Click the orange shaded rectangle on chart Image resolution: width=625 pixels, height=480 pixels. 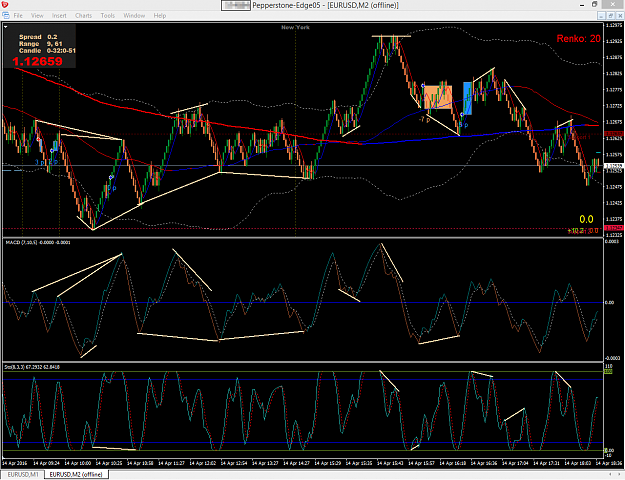tap(437, 97)
